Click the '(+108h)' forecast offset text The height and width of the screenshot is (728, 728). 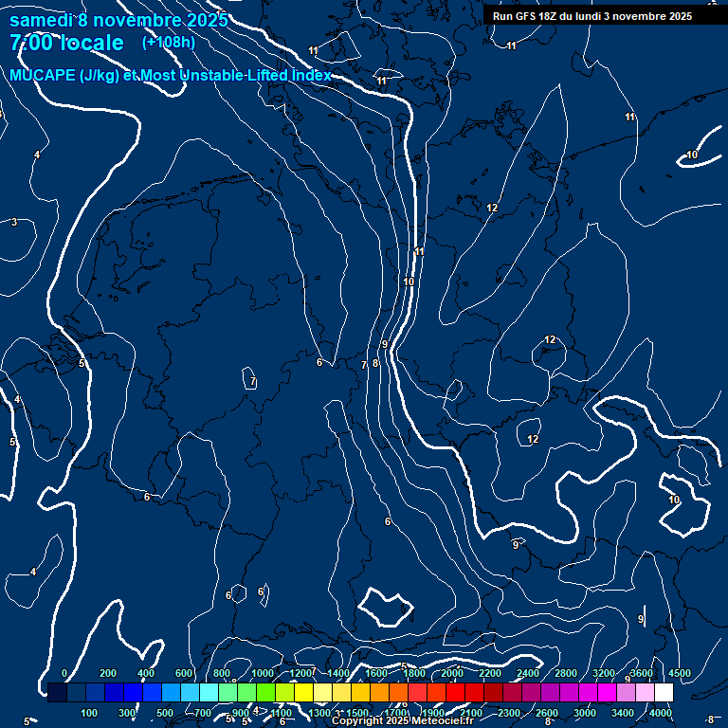pyautogui.click(x=169, y=43)
